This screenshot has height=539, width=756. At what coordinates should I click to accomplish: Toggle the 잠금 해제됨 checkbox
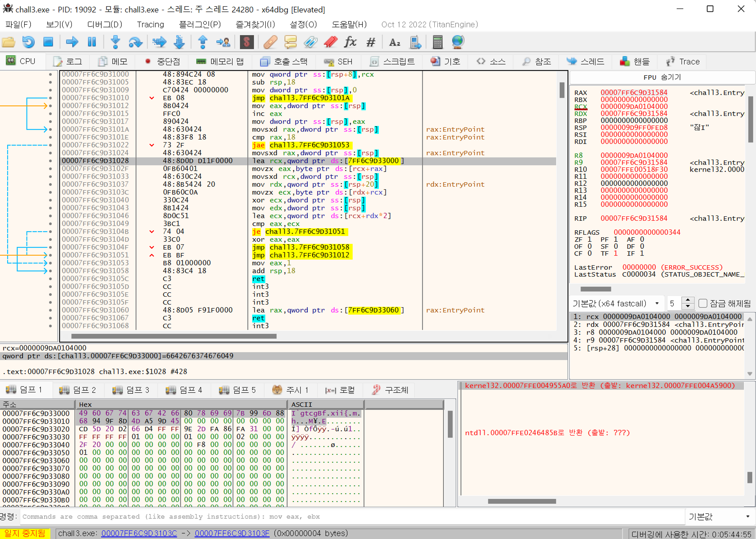[x=703, y=304]
